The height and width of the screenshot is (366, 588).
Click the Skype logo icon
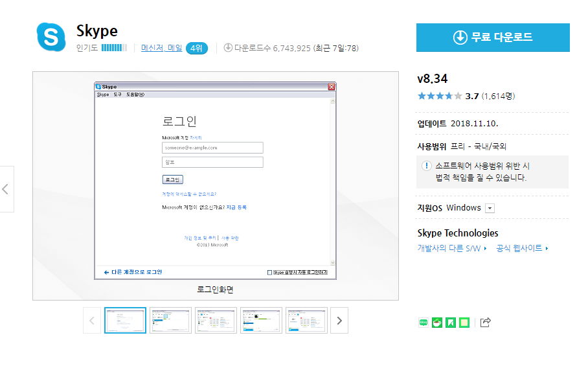[x=51, y=37]
